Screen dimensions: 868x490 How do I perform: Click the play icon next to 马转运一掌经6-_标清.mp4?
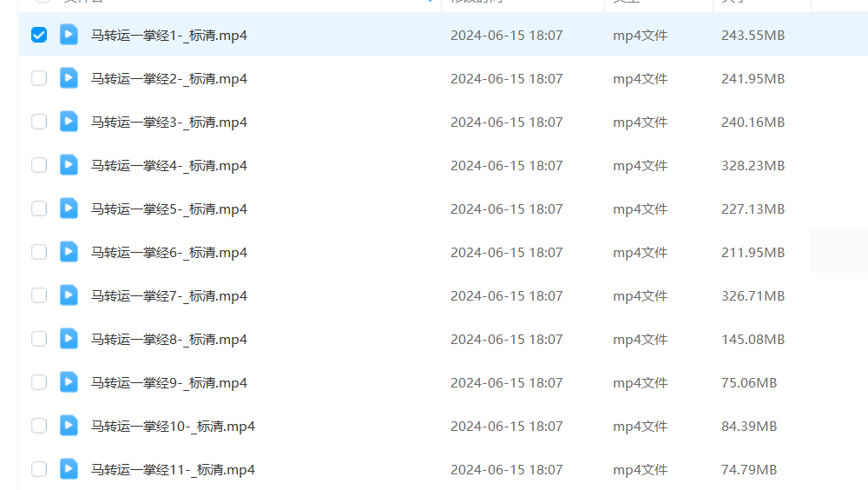[x=69, y=252]
